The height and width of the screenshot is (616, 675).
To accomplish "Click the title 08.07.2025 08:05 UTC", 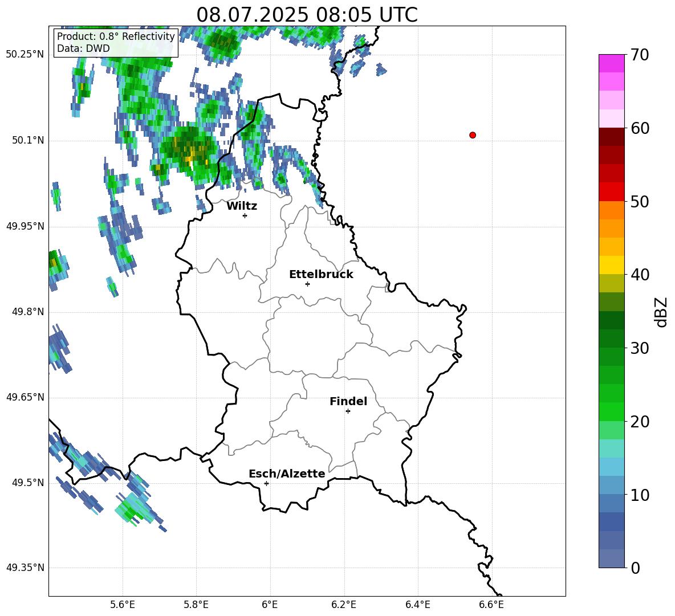I will [x=307, y=15].
